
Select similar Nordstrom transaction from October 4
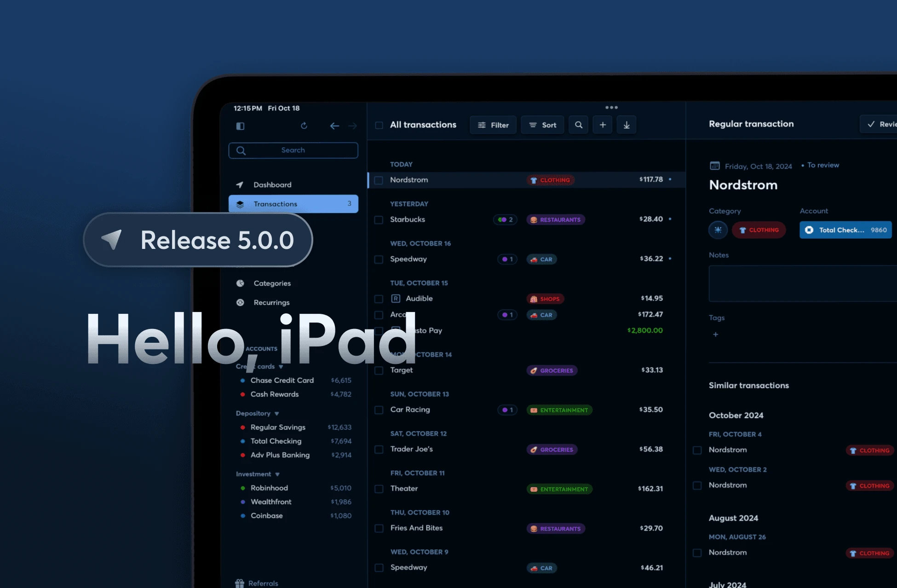(x=697, y=450)
